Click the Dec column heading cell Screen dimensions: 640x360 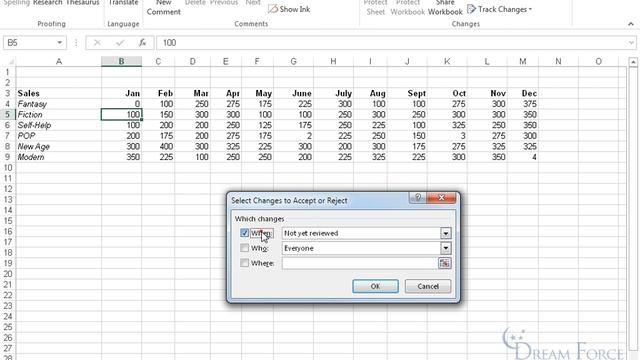tap(523, 93)
